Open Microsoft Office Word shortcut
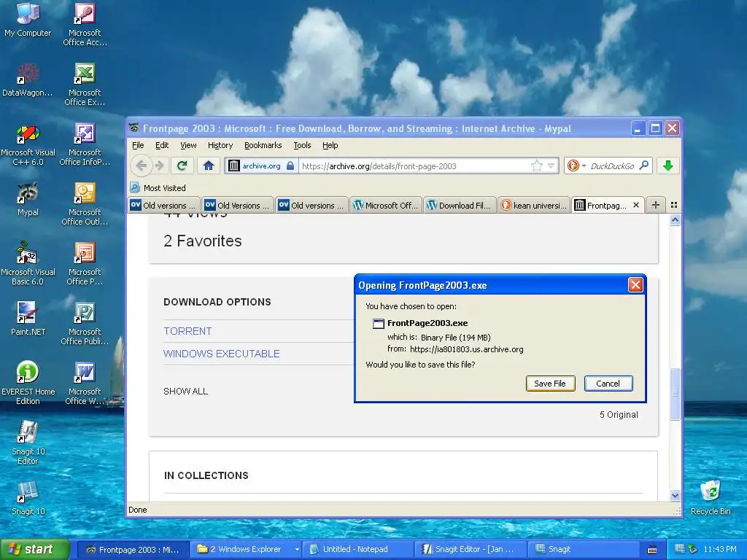747x560 pixels. click(85, 384)
